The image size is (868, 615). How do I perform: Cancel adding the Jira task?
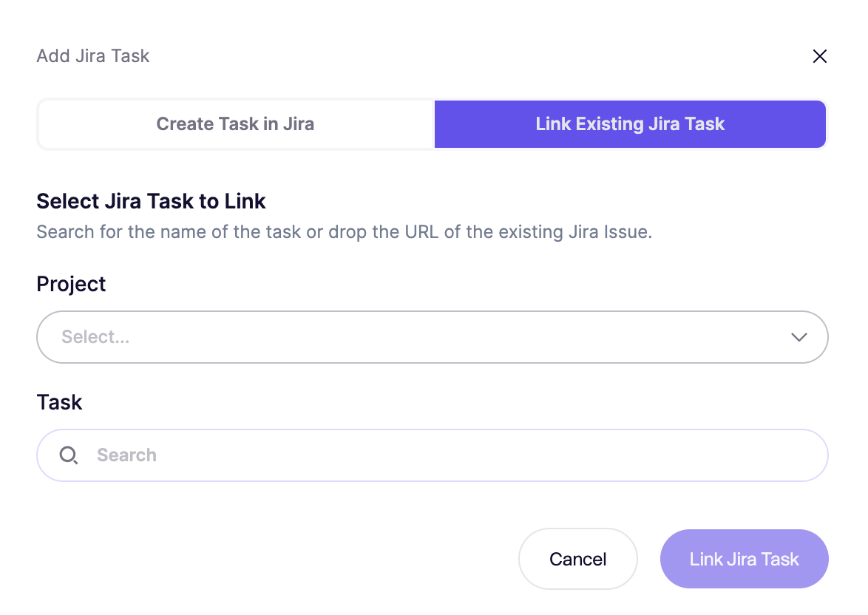(578, 559)
